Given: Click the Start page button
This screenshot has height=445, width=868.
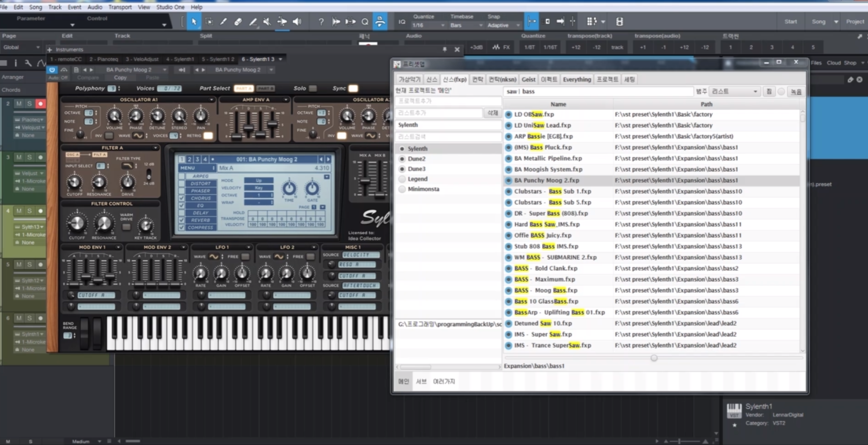Looking at the screenshot, I should [790, 22].
